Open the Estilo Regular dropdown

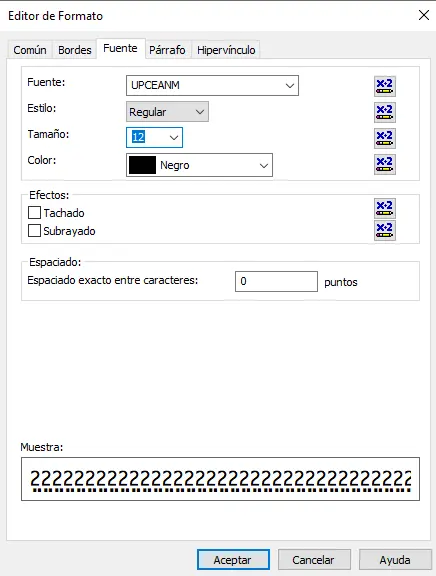pos(167,112)
